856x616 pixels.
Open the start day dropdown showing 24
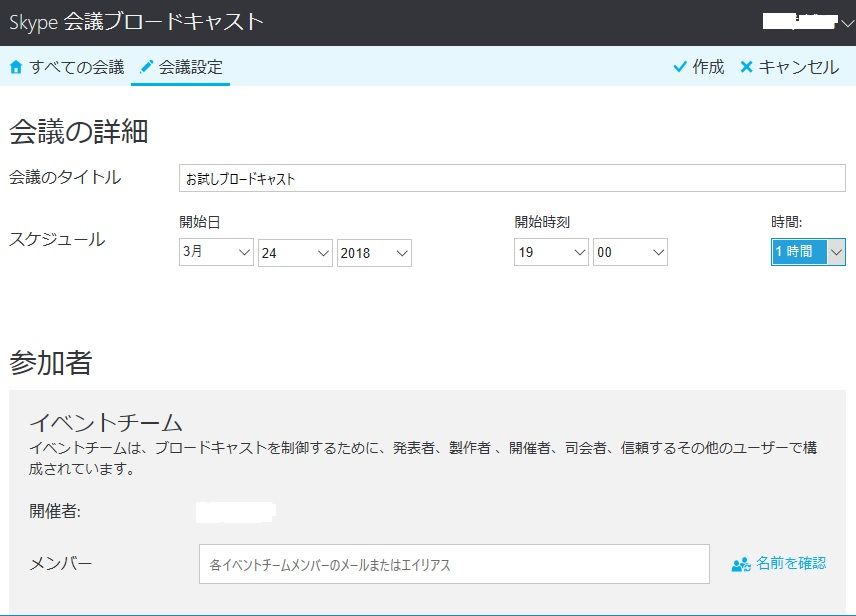pyautogui.click(x=295, y=253)
